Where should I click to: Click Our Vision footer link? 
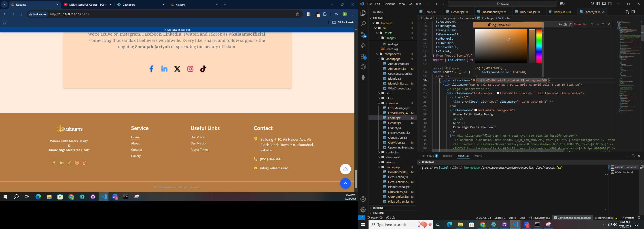198,137
